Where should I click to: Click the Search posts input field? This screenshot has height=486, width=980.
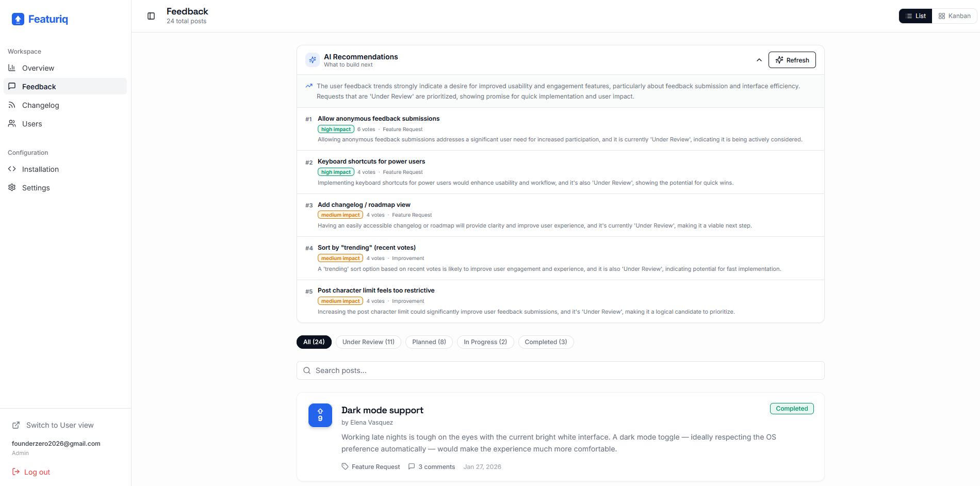coord(560,370)
